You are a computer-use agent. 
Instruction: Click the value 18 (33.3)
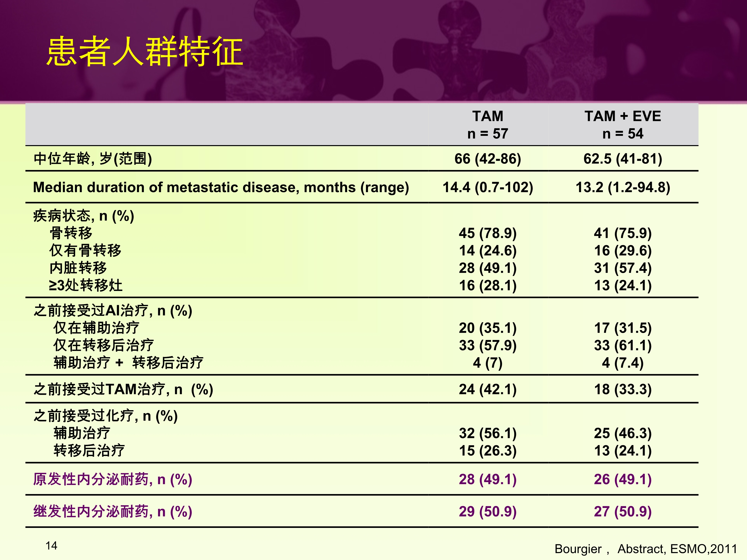[x=623, y=390]
